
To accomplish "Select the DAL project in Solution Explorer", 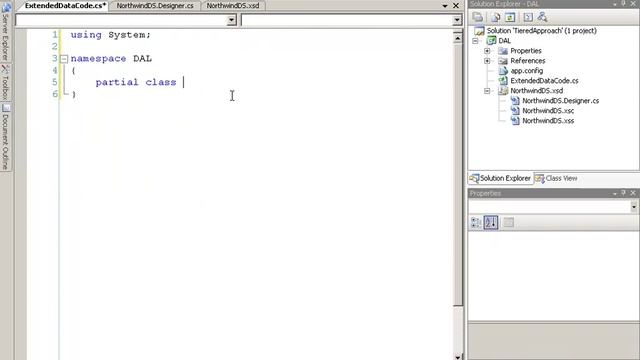I will pyautogui.click(x=504, y=41).
